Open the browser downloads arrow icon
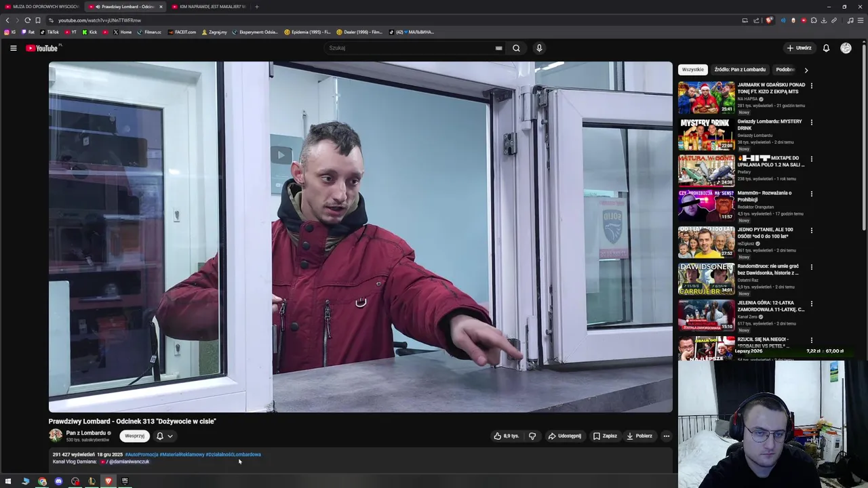Viewport: 868px width, 488px height. coord(824,20)
